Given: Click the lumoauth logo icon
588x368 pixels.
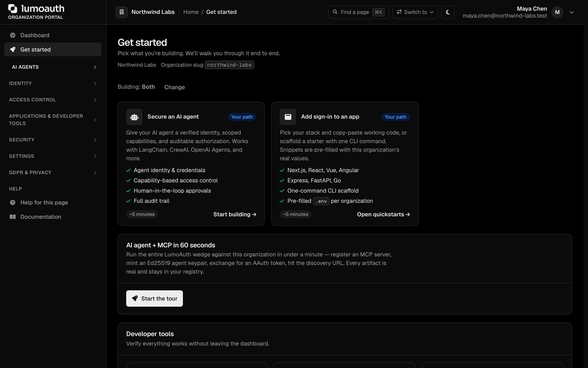Looking at the screenshot, I should point(13,9).
